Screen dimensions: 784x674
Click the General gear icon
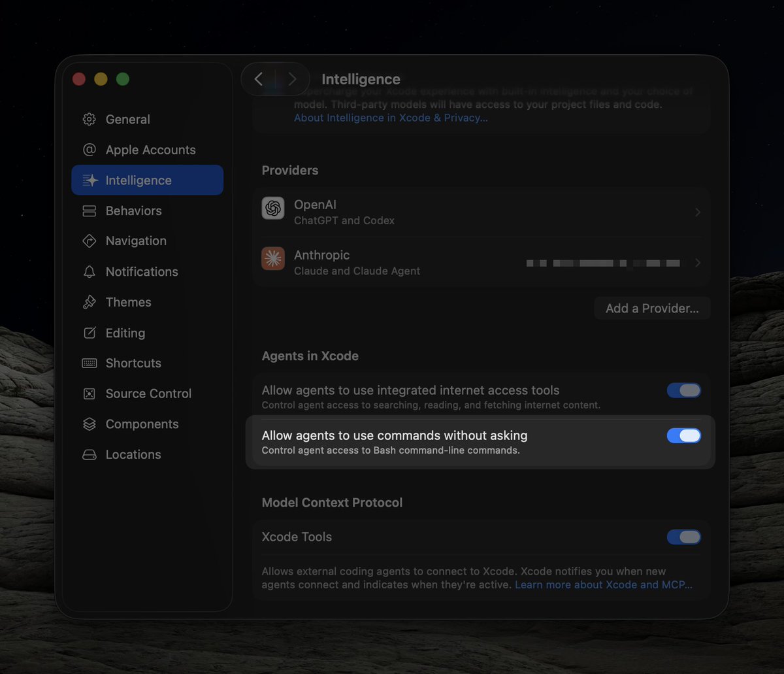[x=90, y=120]
